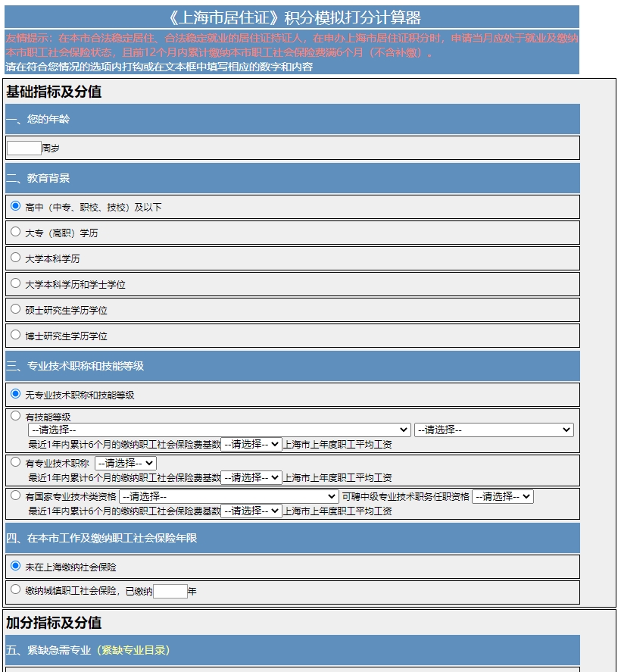
Task: Open the wide skill-level type dropdown under 有技能等级
Action: click(220, 430)
